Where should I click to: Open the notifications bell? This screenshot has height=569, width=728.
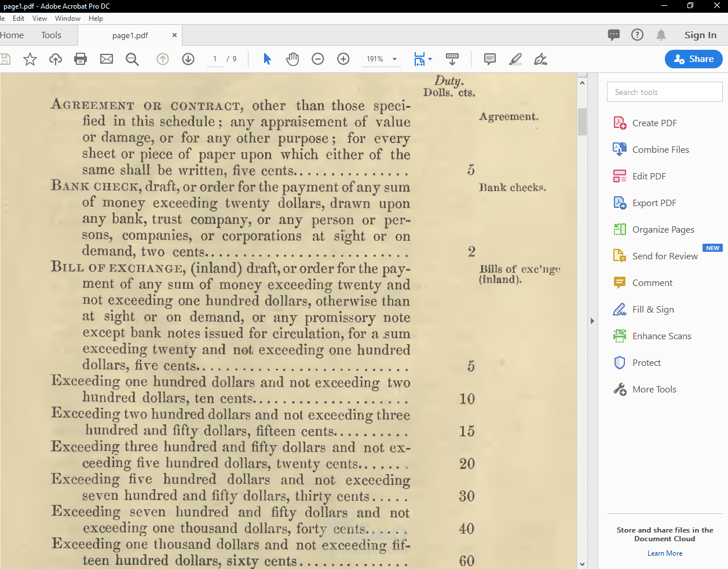coord(661,35)
